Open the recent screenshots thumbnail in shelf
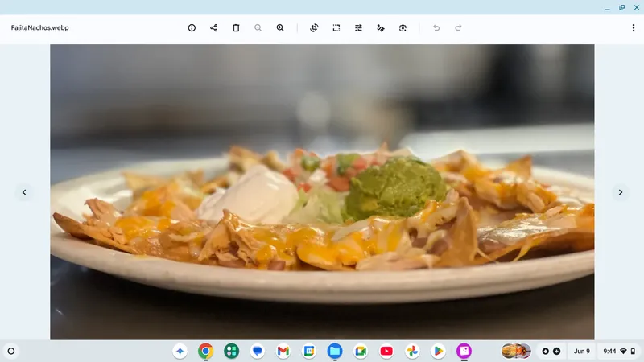This screenshot has height=362, width=644. 516,351
